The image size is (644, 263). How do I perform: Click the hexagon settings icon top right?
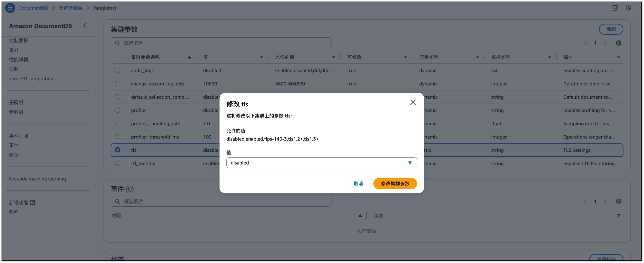628,8
